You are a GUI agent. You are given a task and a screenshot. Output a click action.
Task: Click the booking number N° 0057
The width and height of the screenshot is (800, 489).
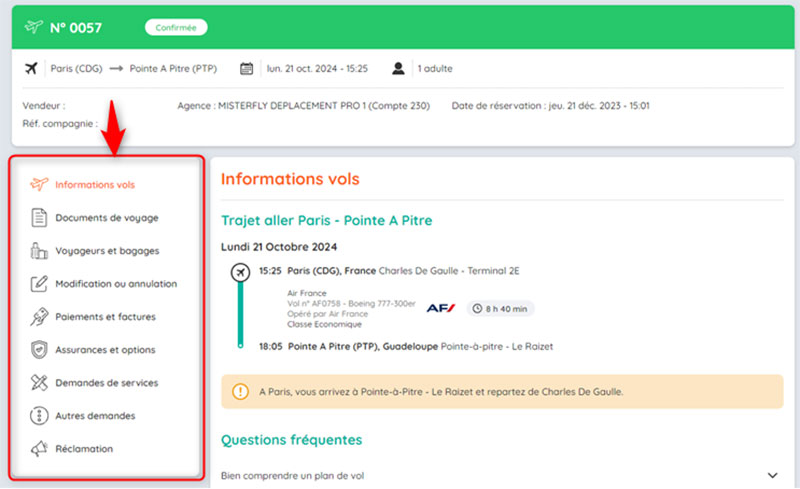click(x=76, y=27)
